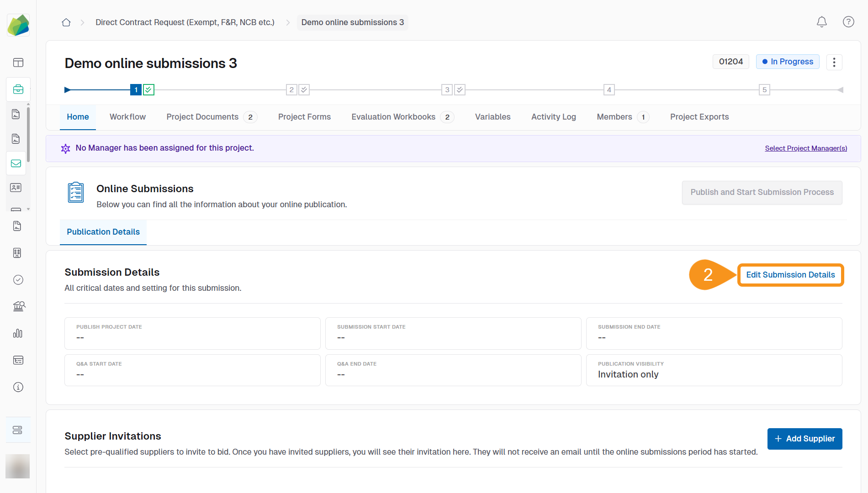Open the help question mark icon
This screenshot has height=493, width=868.
click(x=848, y=22)
